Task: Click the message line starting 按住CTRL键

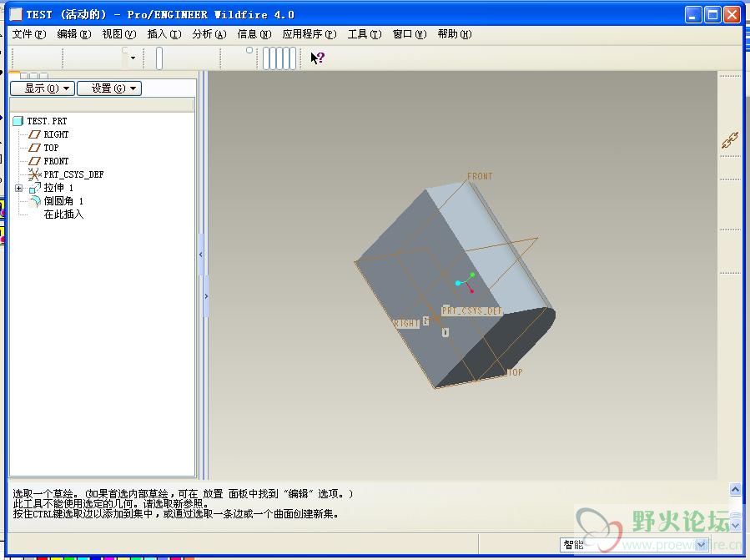Action: pos(176,514)
